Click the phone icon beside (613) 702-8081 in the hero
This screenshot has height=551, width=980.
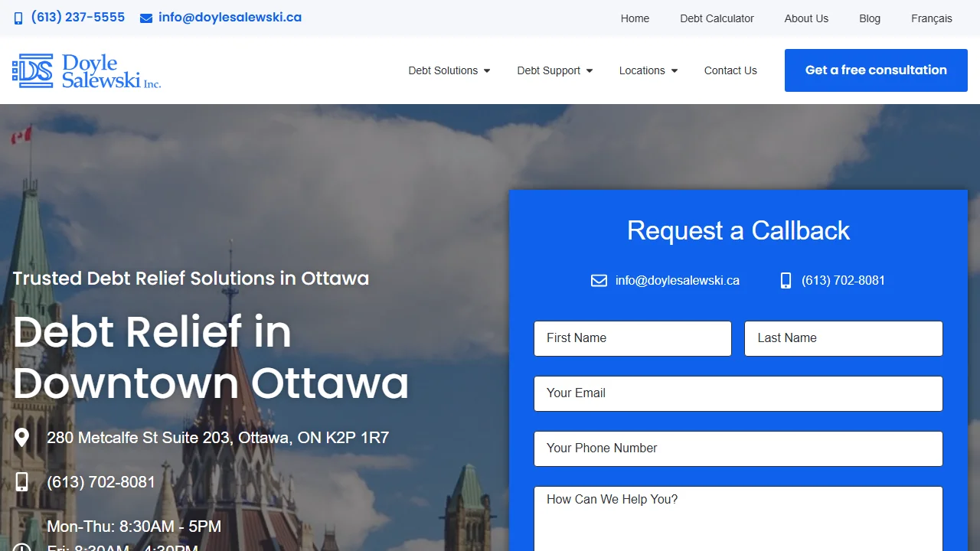pyautogui.click(x=22, y=482)
